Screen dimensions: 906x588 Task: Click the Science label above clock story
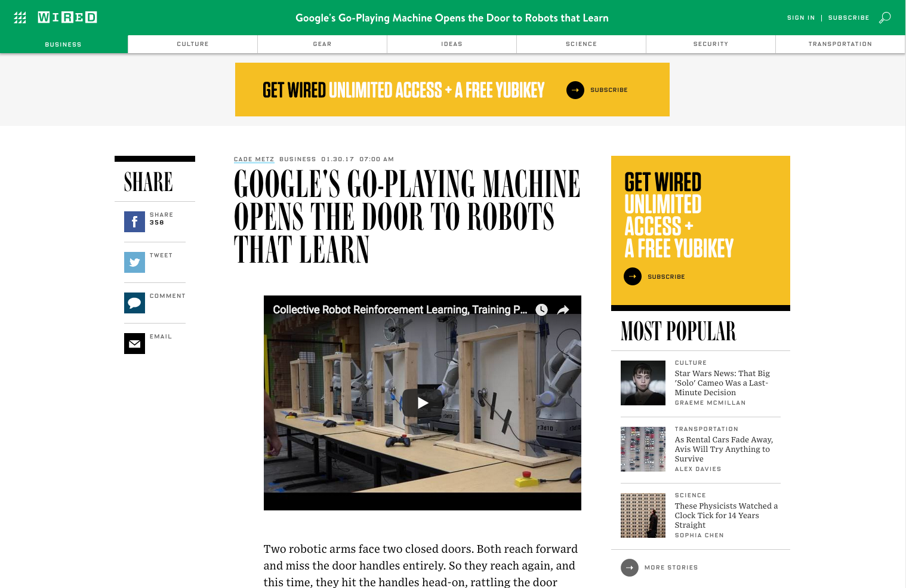[691, 495]
